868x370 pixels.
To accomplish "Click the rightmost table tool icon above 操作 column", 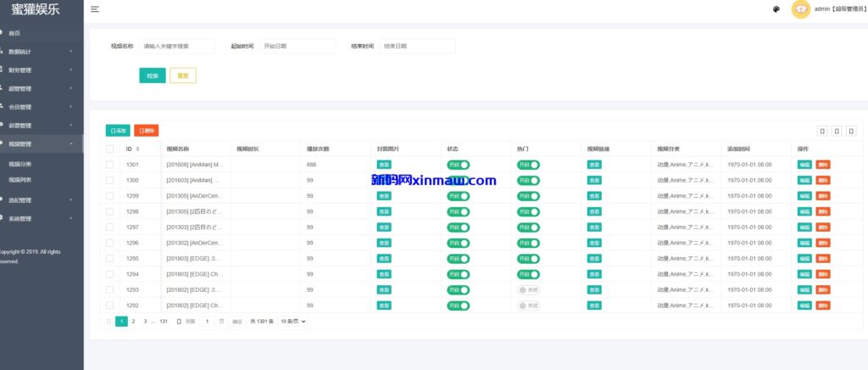I will click(x=851, y=131).
